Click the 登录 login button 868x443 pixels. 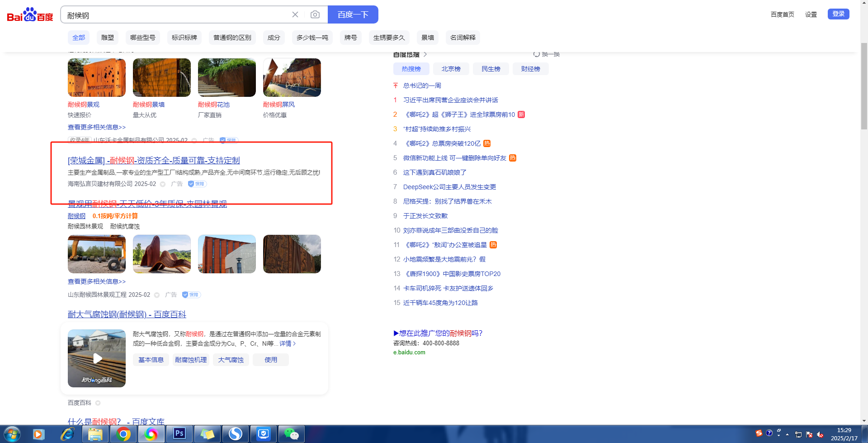click(838, 14)
